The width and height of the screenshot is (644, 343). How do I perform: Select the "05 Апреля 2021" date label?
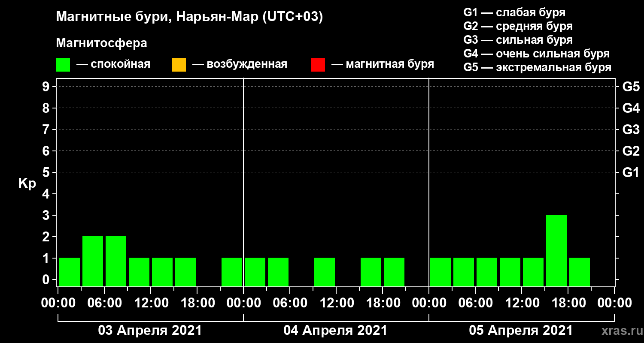tap(521, 331)
